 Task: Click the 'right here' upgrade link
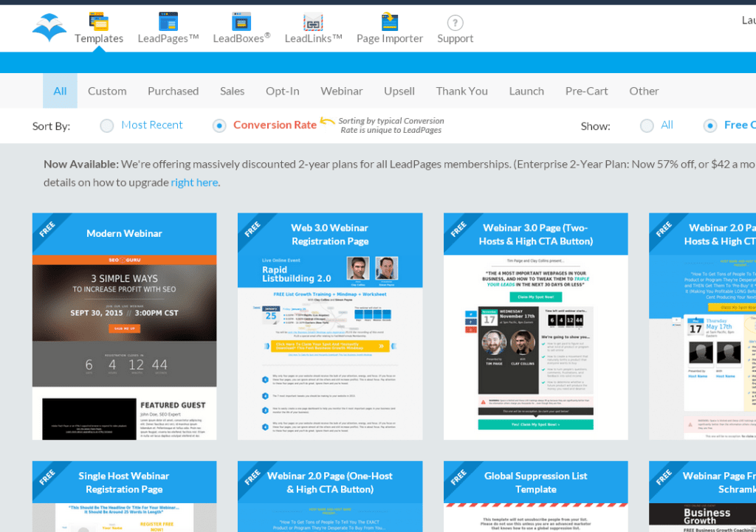tap(194, 182)
